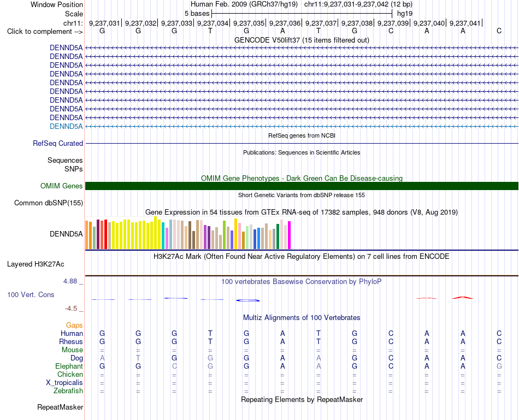This screenshot has height=420, width=519.
Task: Click the RefSeq Curated horizontal intron line
Action: pyautogui.click(x=302, y=143)
